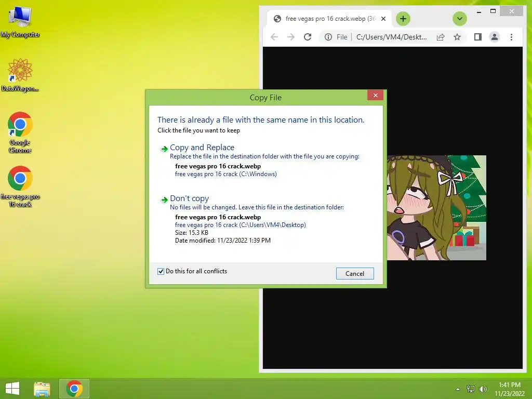Screen dimensions: 532x399
Task: Click the Windows Start button
Action: tap(12, 389)
